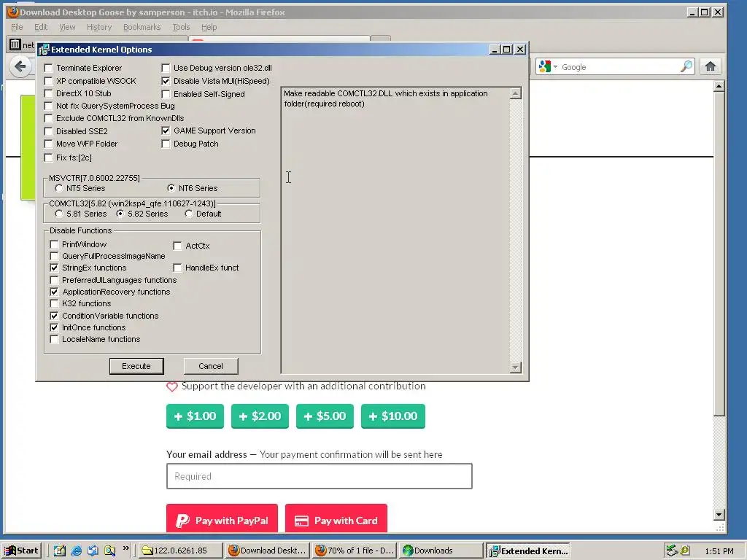Uncheck ApplicationRecovery functions
Viewport: 747px width, 560px height.
point(54,292)
